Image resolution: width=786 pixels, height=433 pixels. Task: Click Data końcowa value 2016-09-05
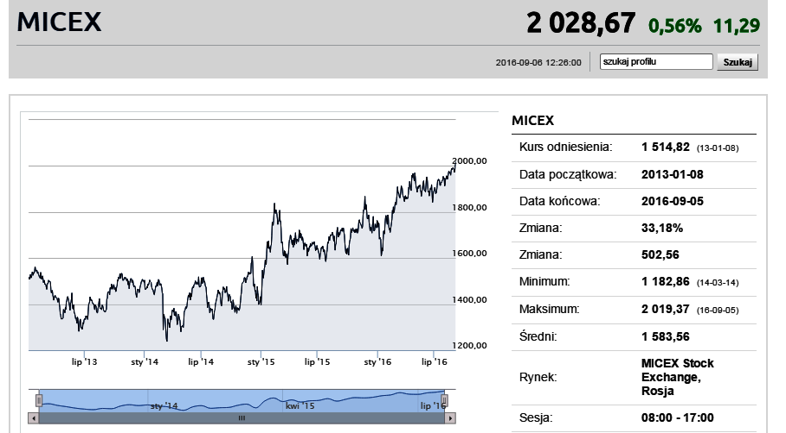pos(672,201)
